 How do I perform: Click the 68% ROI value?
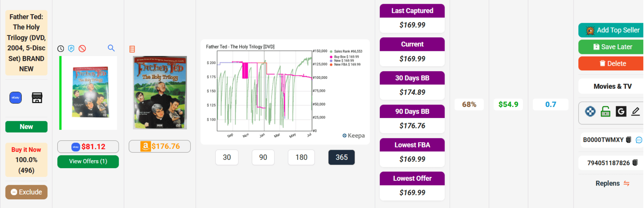tap(469, 105)
